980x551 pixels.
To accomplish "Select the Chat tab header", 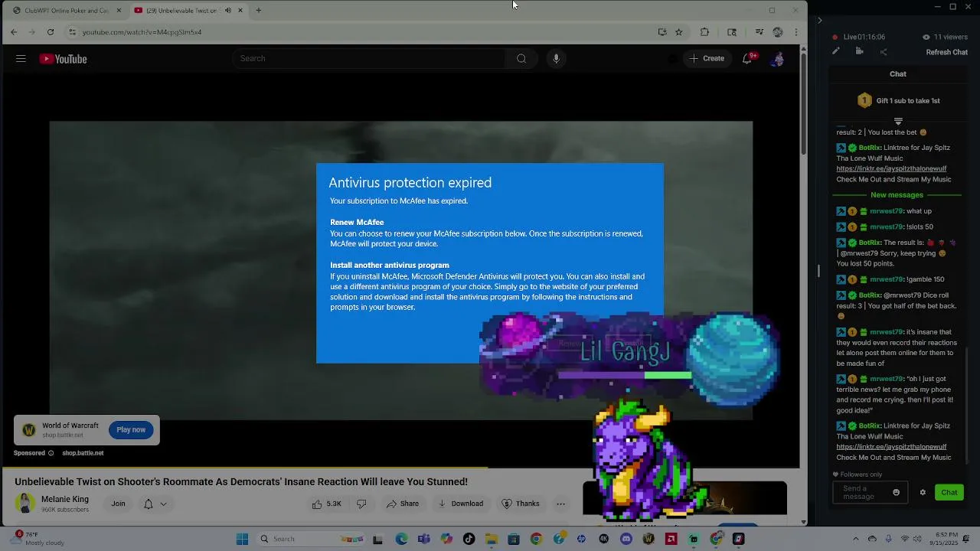I will coord(898,74).
